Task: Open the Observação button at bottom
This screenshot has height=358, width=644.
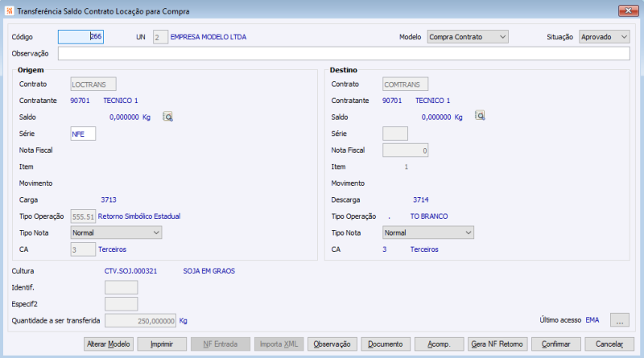Action: click(332, 344)
